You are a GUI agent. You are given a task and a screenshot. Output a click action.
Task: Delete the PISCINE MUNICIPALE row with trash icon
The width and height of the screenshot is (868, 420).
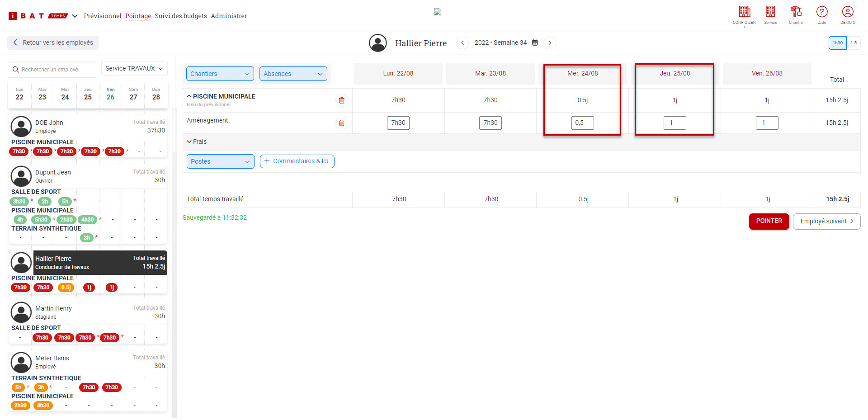click(x=342, y=100)
